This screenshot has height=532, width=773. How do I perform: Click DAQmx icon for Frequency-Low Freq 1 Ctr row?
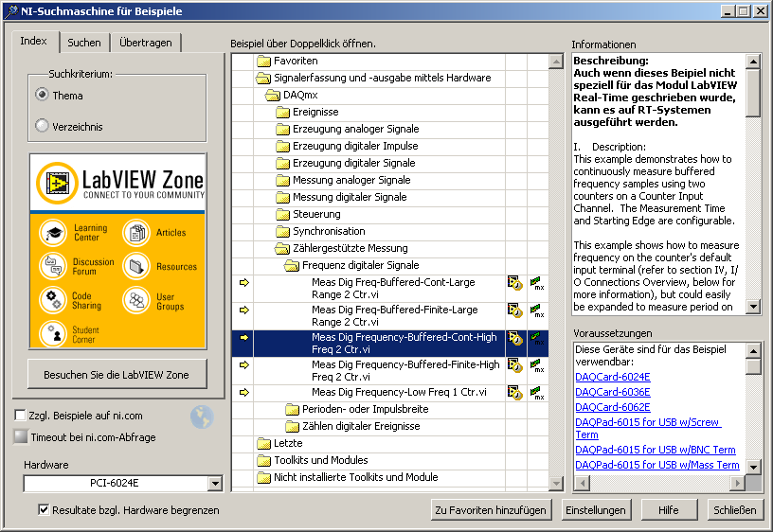coord(537,394)
